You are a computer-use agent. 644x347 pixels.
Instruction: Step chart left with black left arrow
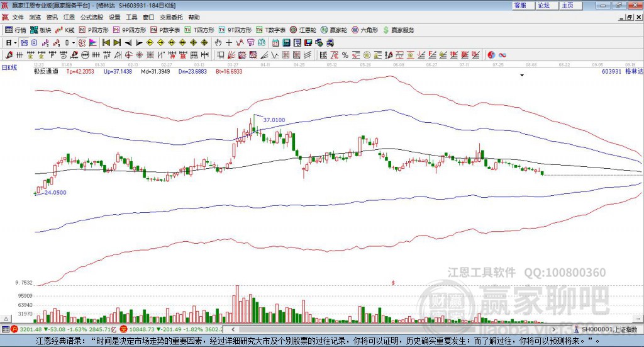(128, 43)
